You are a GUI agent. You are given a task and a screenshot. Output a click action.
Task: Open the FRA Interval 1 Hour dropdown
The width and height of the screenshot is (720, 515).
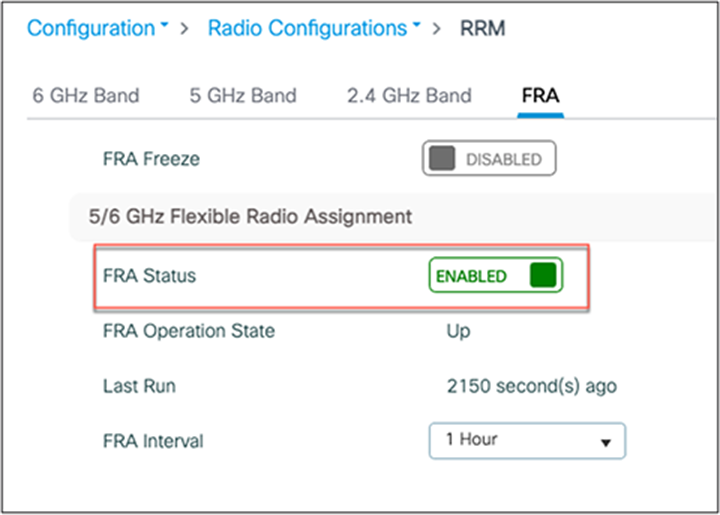click(526, 440)
